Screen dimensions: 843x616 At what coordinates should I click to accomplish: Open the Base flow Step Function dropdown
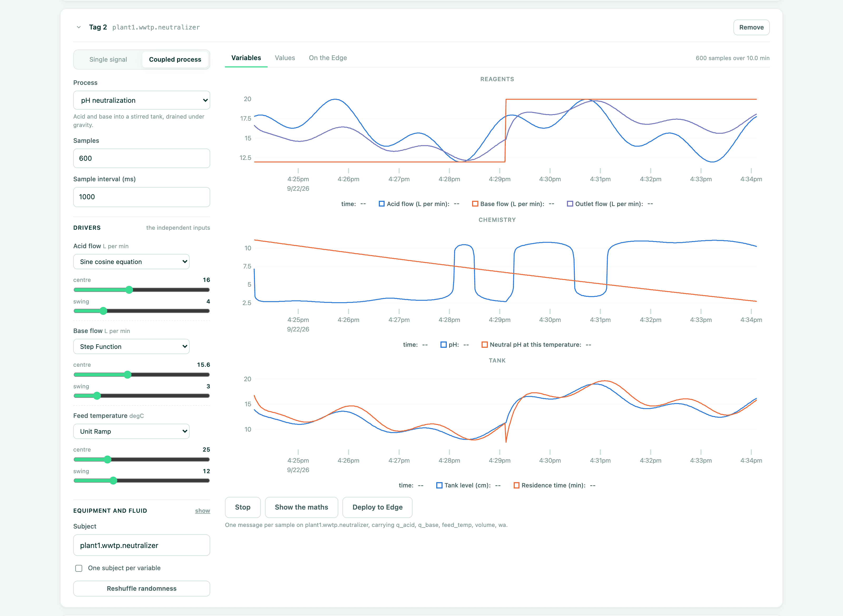(131, 346)
